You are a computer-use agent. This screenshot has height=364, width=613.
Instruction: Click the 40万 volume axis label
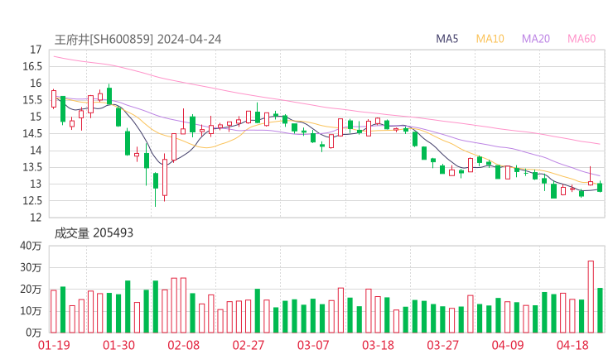31,246
